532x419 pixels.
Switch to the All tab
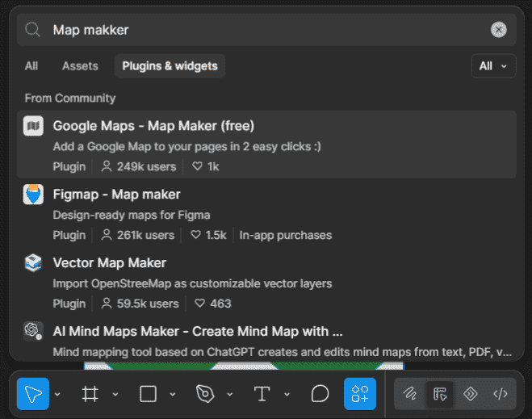[x=31, y=66]
